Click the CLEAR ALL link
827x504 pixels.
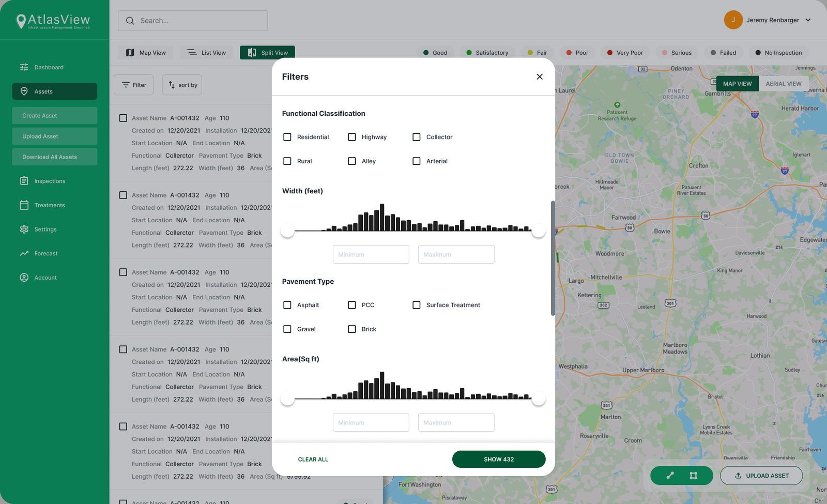click(313, 460)
